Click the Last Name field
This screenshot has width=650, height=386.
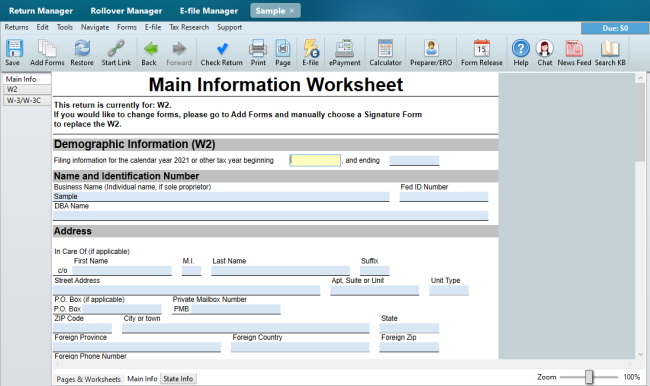[x=281, y=270]
